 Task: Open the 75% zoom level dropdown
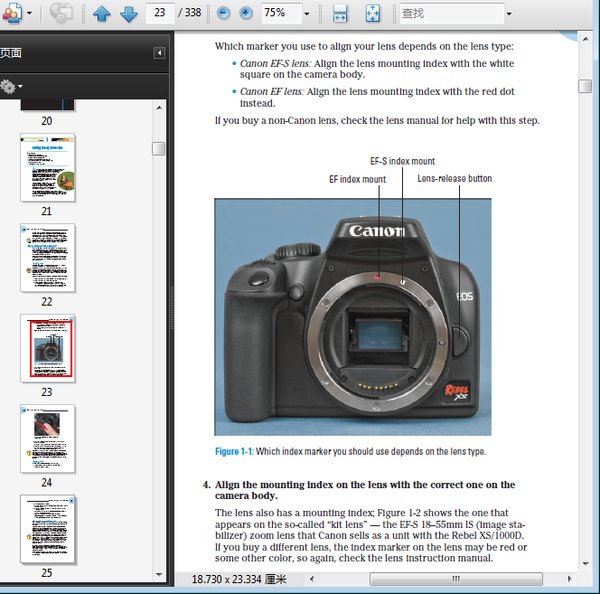click(x=307, y=14)
